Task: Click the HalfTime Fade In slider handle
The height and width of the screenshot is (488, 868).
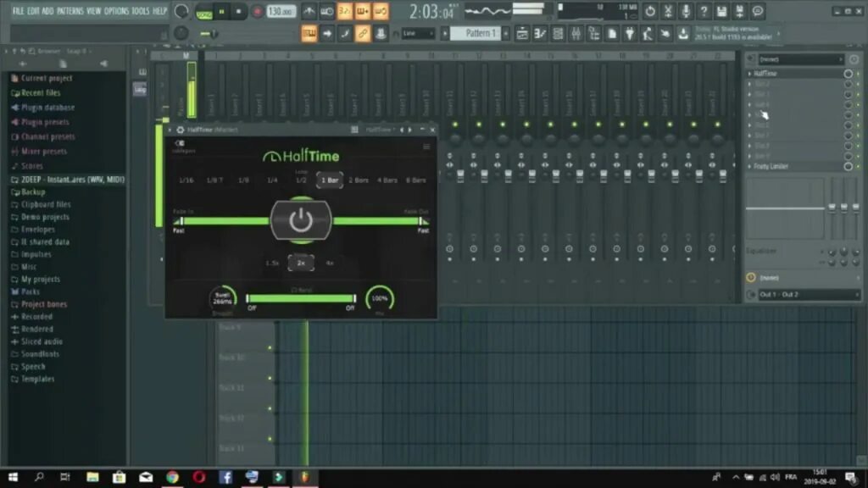Action: pyautogui.click(x=181, y=221)
